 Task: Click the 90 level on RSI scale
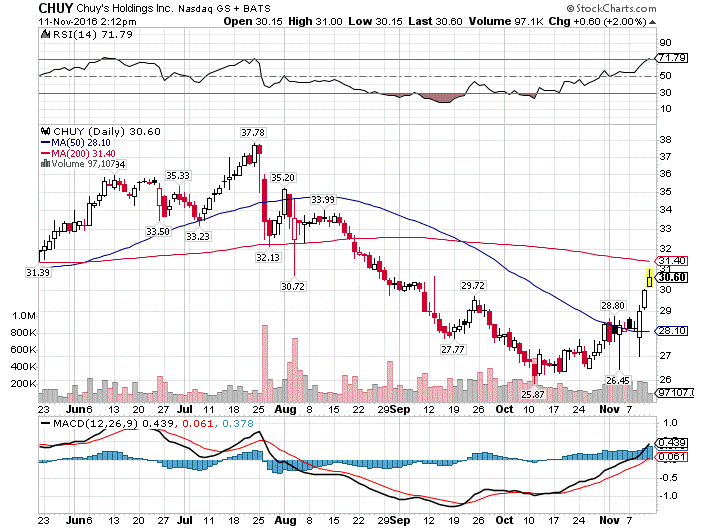click(666, 43)
